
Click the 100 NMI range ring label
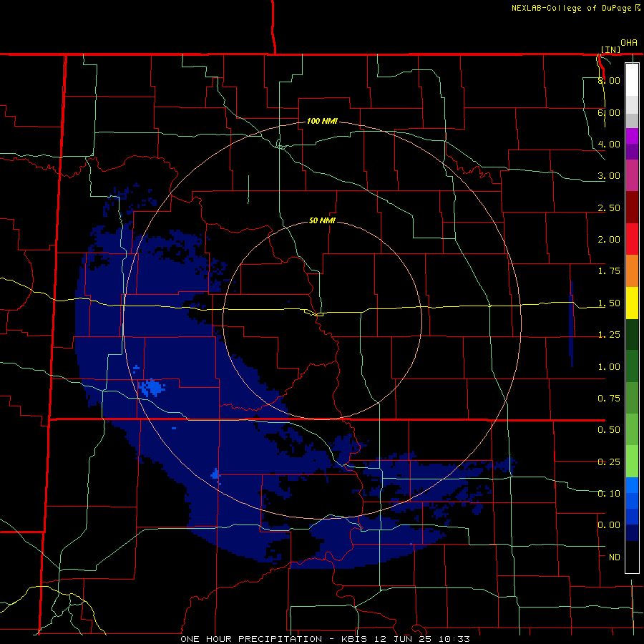click(322, 121)
